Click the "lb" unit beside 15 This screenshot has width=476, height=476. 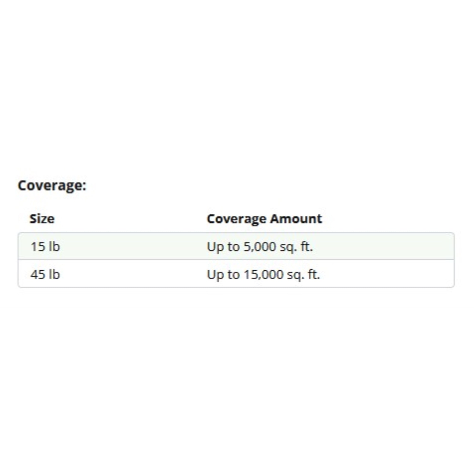[54, 246]
